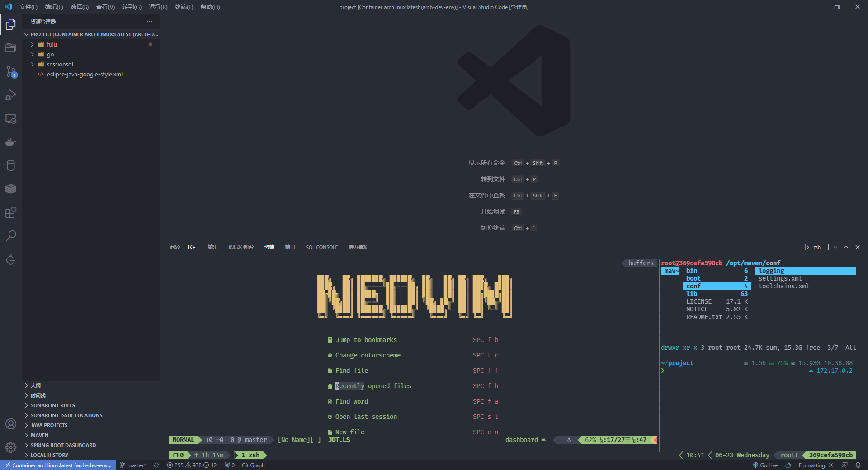Viewport: 868px width, 470px height.
Task: Maximize the panel with up chevron
Action: coord(846,247)
